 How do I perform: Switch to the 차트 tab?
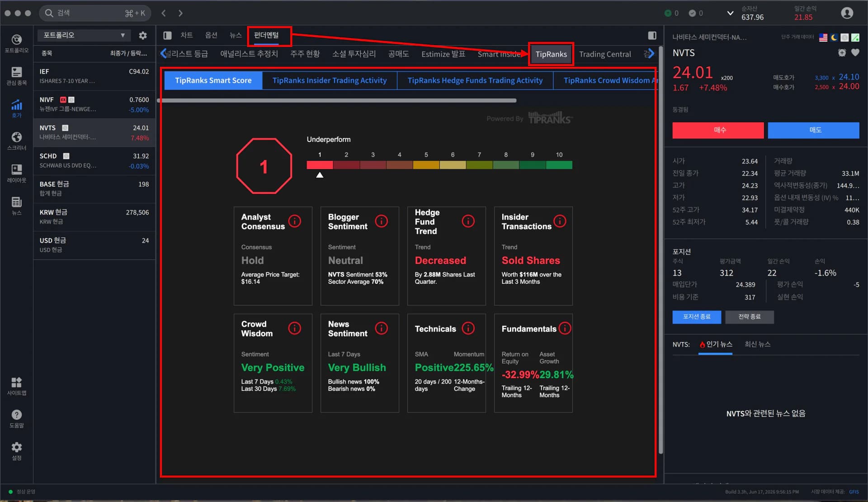point(187,35)
